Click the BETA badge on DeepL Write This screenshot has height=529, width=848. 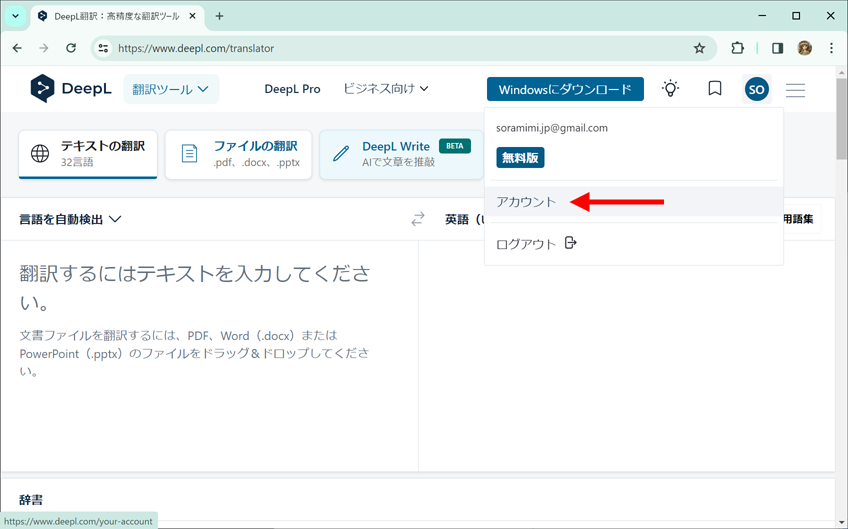pos(455,146)
